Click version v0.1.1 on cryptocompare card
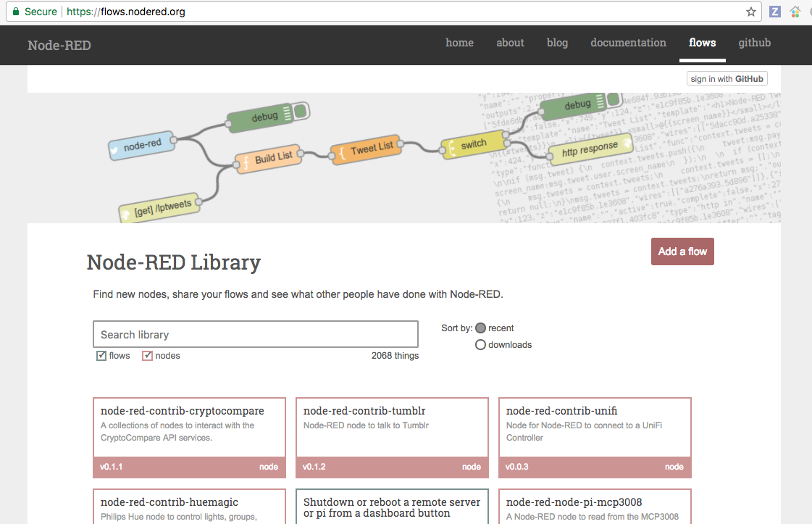Screen dimensions: 812x524 pyautogui.click(x=112, y=467)
